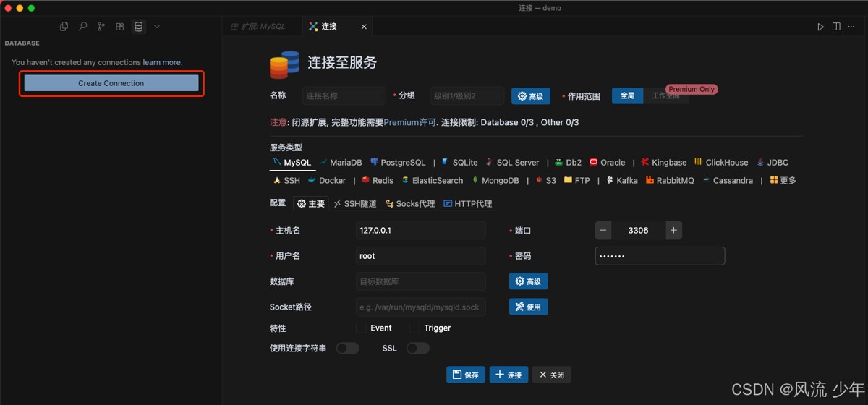This screenshot has height=405, width=868.
Task: Click the Create Connection button
Action: tap(111, 83)
